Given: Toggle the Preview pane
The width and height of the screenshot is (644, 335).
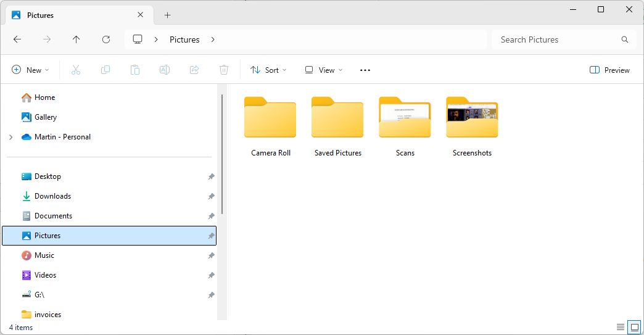Looking at the screenshot, I should pyautogui.click(x=609, y=70).
